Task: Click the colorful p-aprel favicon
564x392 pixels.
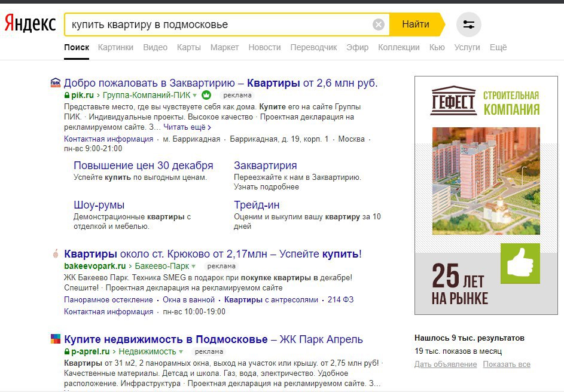Action: pos(56,339)
